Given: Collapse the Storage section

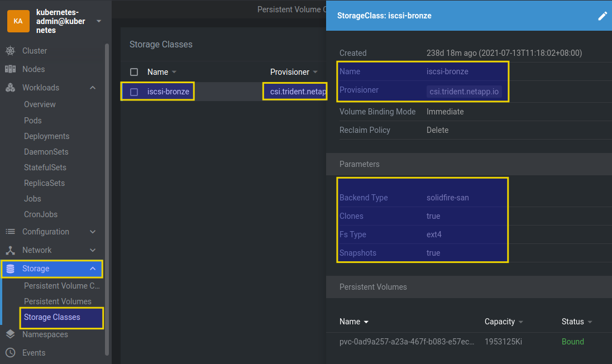Looking at the screenshot, I should 93,269.
